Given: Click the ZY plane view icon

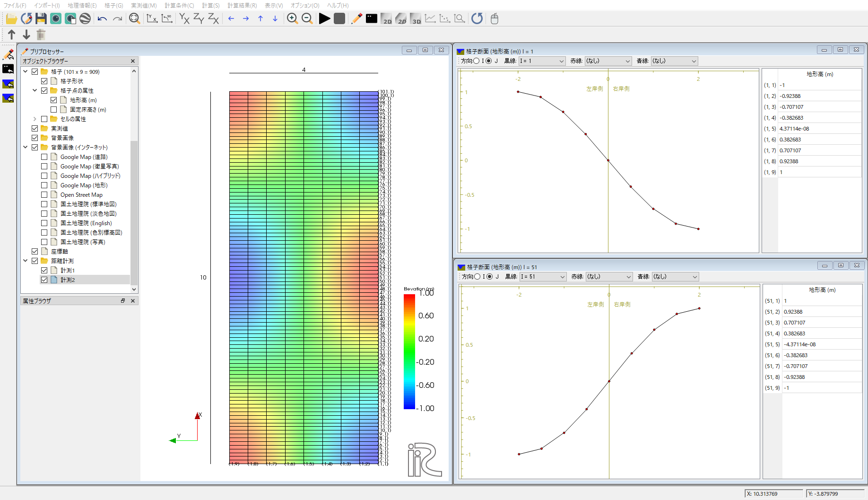Looking at the screenshot, I should [199, 18].
